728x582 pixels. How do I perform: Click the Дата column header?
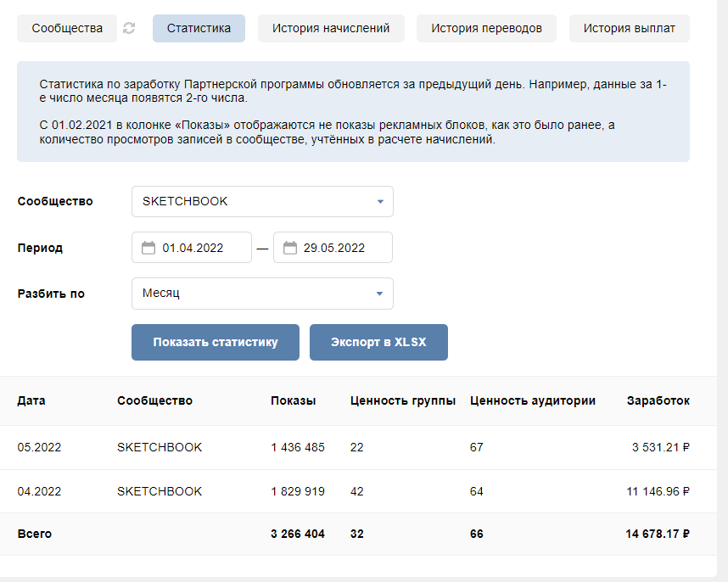point(31,400)
